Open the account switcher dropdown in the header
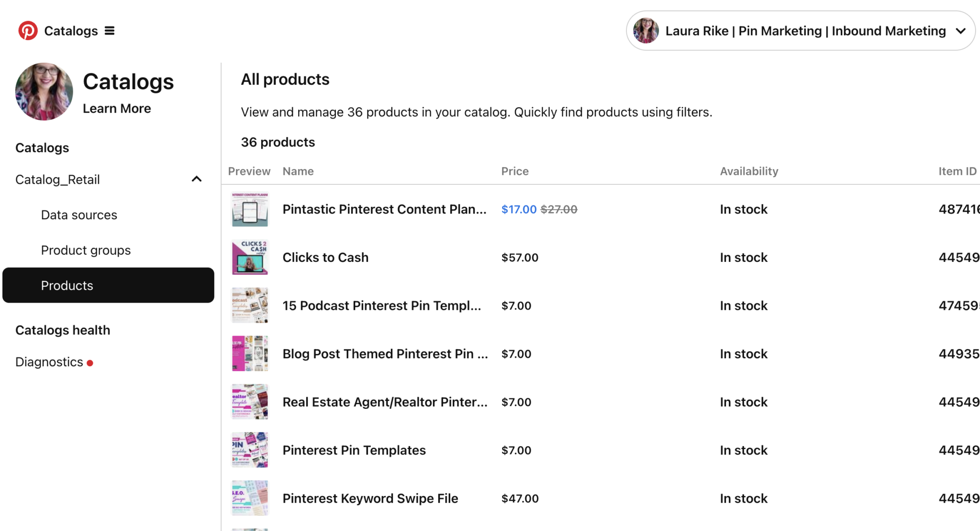Image resolution: width=980 pixels, height=531 pixels. (960, 31)
